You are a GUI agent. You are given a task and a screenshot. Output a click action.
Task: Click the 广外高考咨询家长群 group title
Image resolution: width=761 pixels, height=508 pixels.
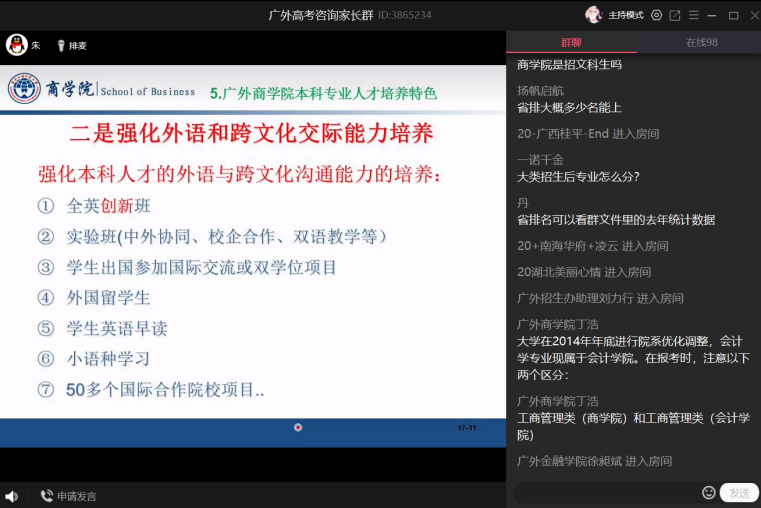(322, 15)
